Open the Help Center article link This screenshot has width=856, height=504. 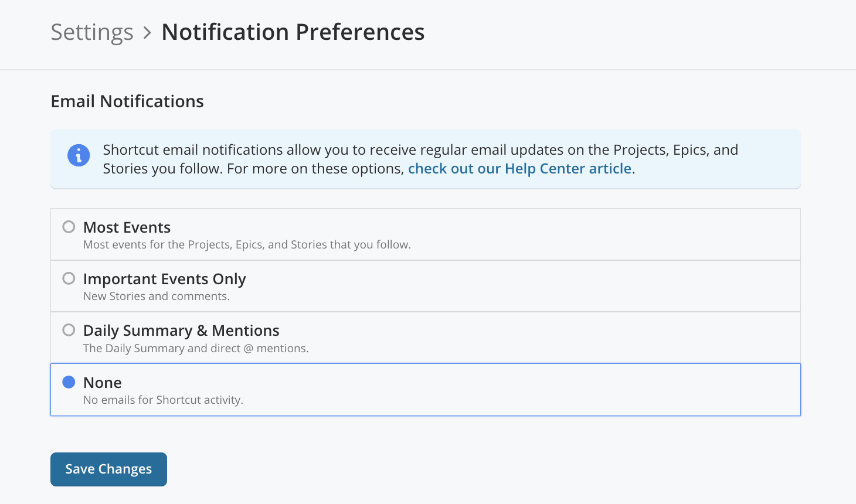[x=519, y=169]
